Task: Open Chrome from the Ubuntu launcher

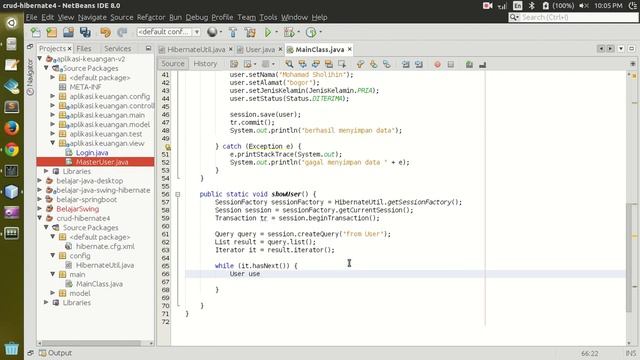Action: [x=11, y=149]
